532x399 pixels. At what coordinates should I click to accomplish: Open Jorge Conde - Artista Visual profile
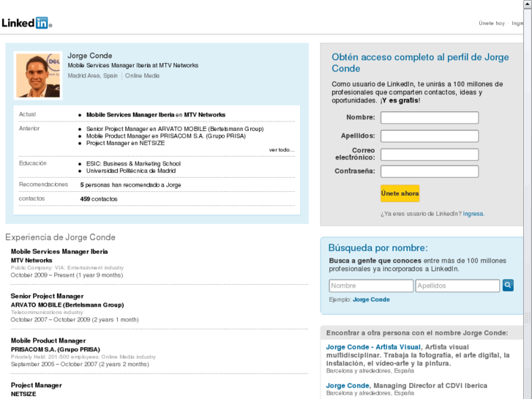pyautogui.click(x=373, y=347)
